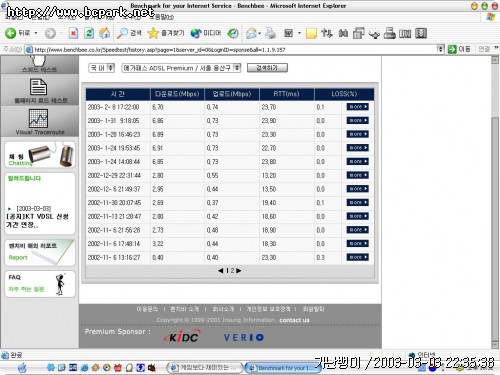Click the VERIO sponsor logo
500x375 pixels.
click(x=244, y=338)
